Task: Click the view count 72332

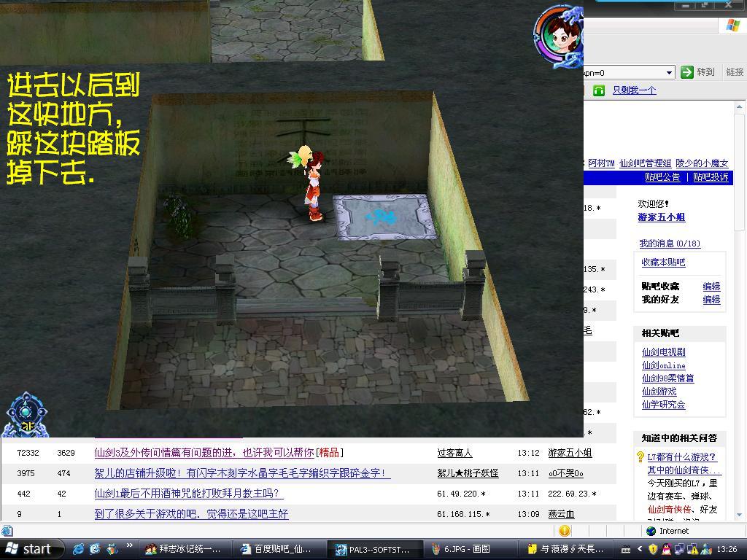Action: (28, 453)
